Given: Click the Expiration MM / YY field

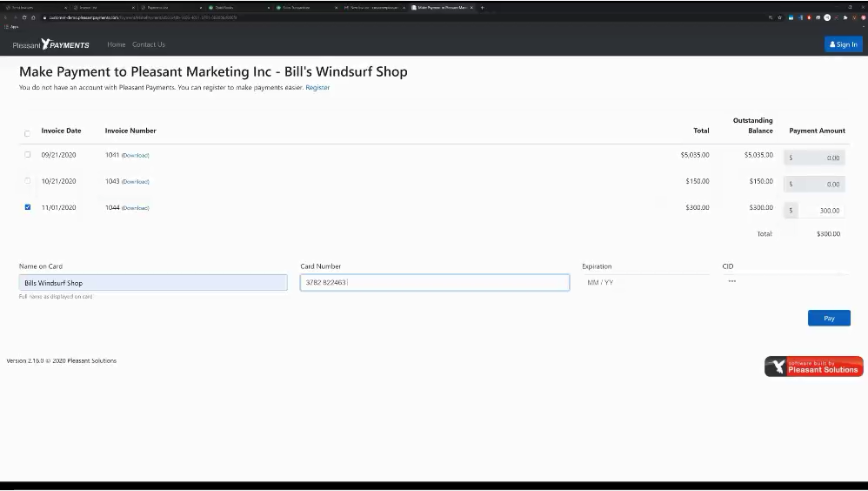Looking at the screenshot, I should point(644,282).
